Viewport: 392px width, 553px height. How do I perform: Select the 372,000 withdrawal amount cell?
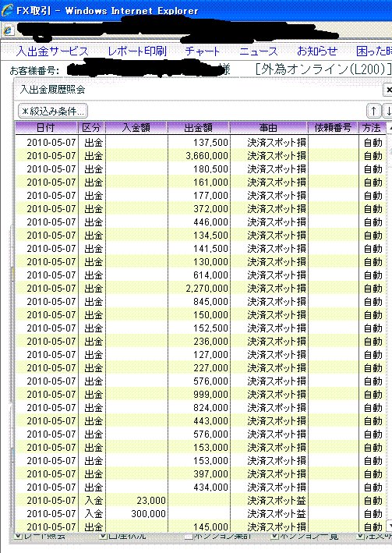199,209
